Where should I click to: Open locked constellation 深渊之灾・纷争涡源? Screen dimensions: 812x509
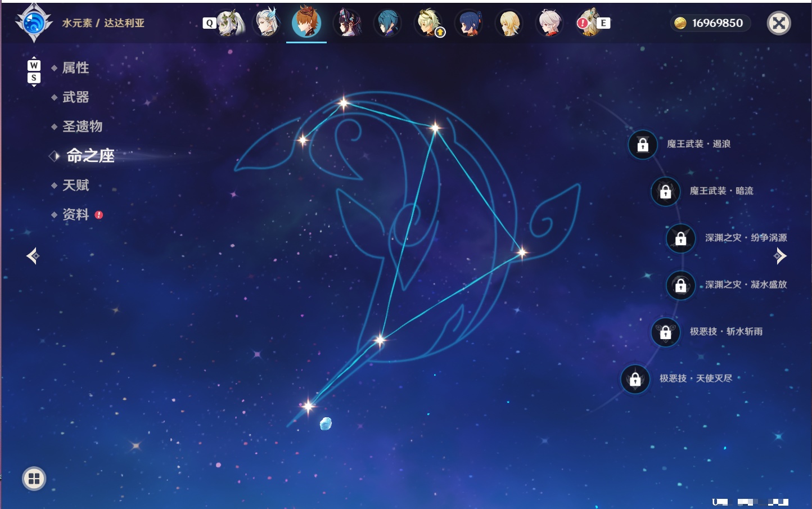point(681,238)
